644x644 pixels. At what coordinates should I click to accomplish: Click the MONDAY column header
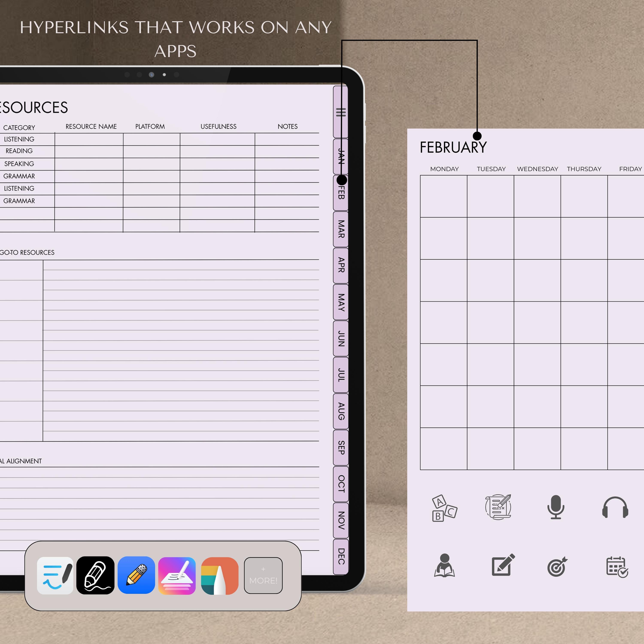pos(444,169)
